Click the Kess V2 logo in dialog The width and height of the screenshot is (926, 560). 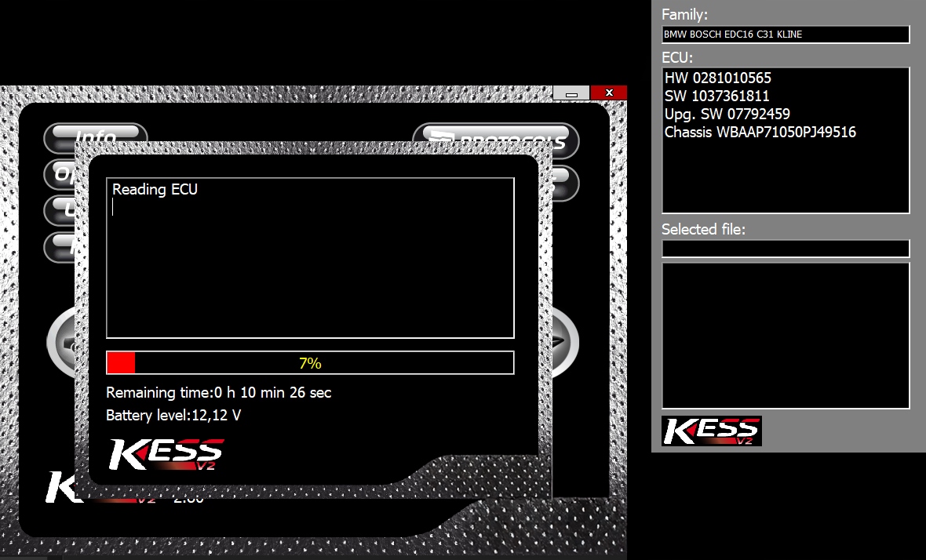tap(166, 454)
